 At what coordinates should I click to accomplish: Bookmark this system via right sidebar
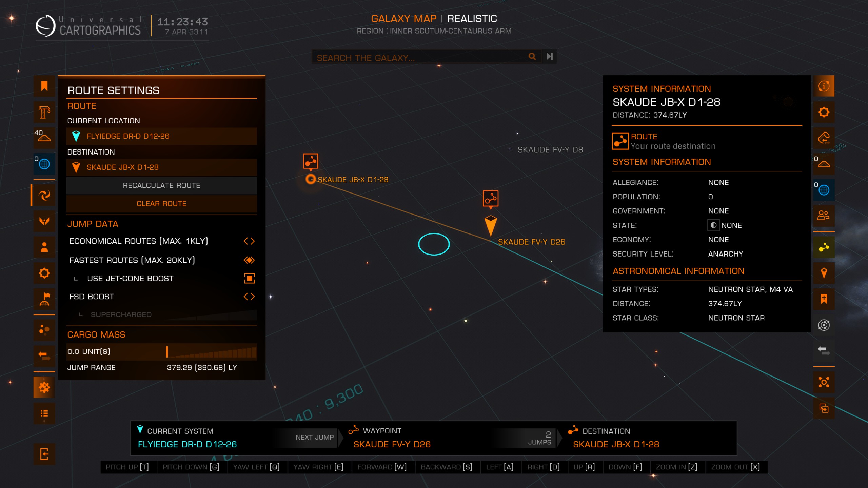[x=824, y=299]
